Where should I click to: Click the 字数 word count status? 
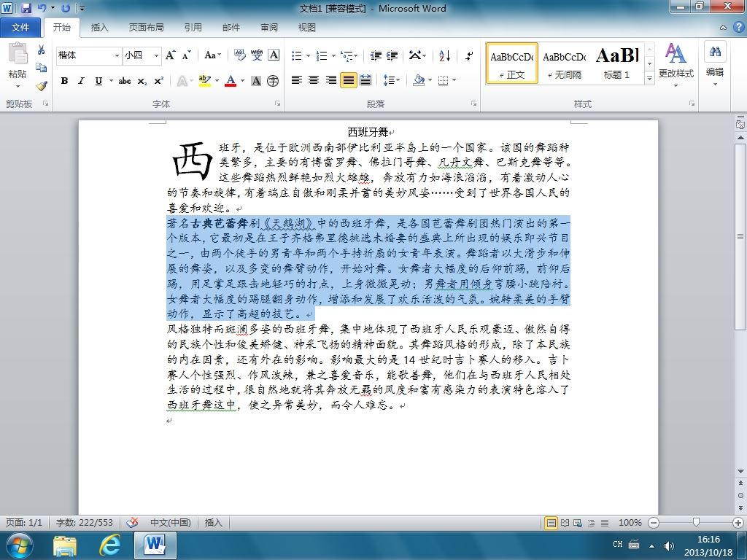85,522
